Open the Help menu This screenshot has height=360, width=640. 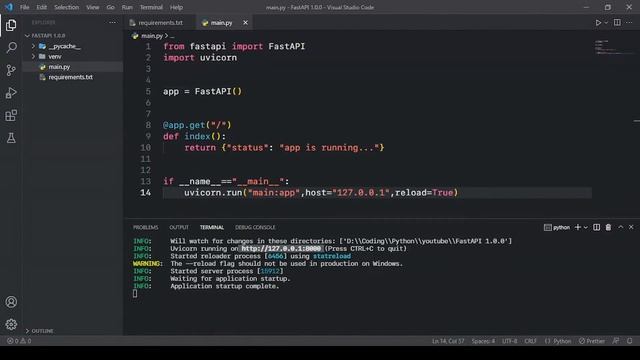pyautogui.click(x=176, y=7)
